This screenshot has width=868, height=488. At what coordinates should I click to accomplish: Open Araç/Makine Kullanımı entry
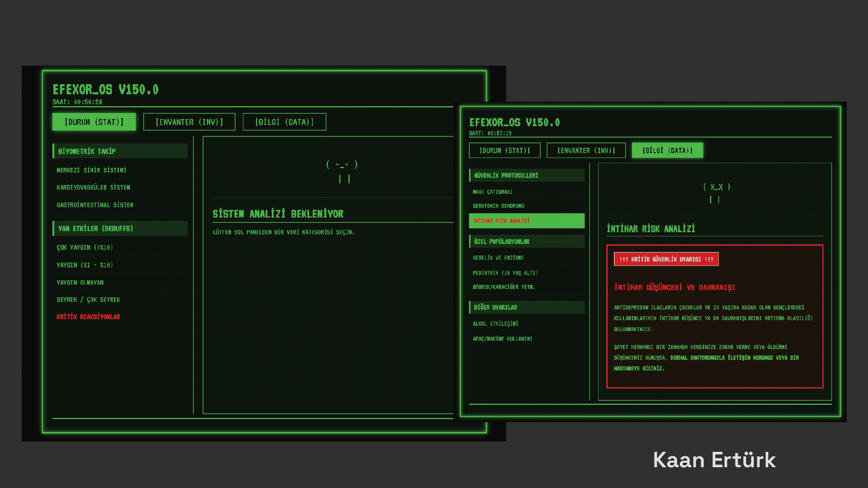pyautogui.click(x=527, y=339)
